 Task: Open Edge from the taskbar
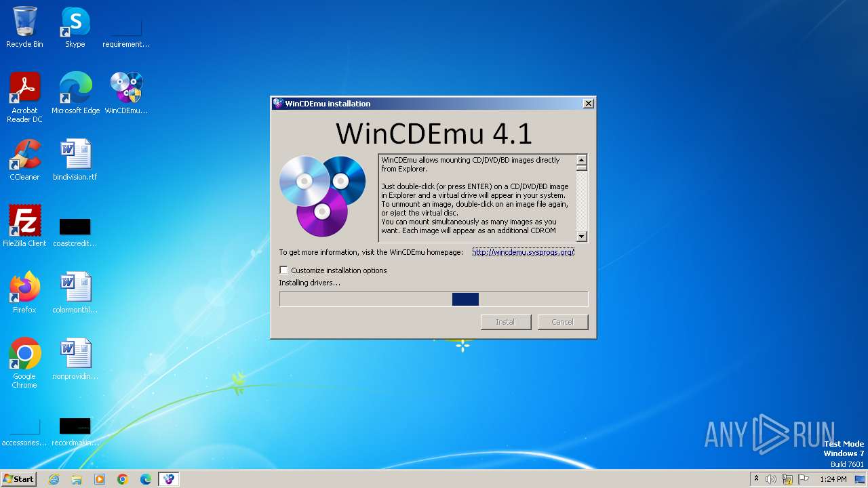point(146,479)
